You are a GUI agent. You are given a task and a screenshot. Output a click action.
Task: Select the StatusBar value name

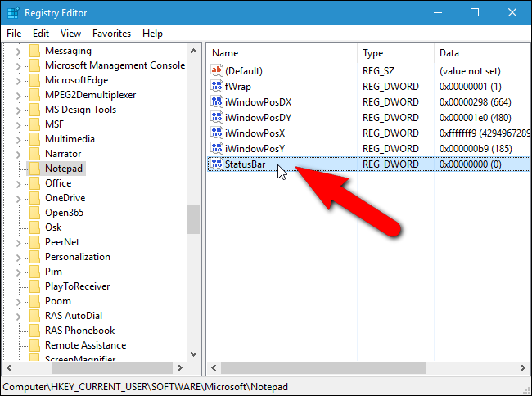point(245,164)
